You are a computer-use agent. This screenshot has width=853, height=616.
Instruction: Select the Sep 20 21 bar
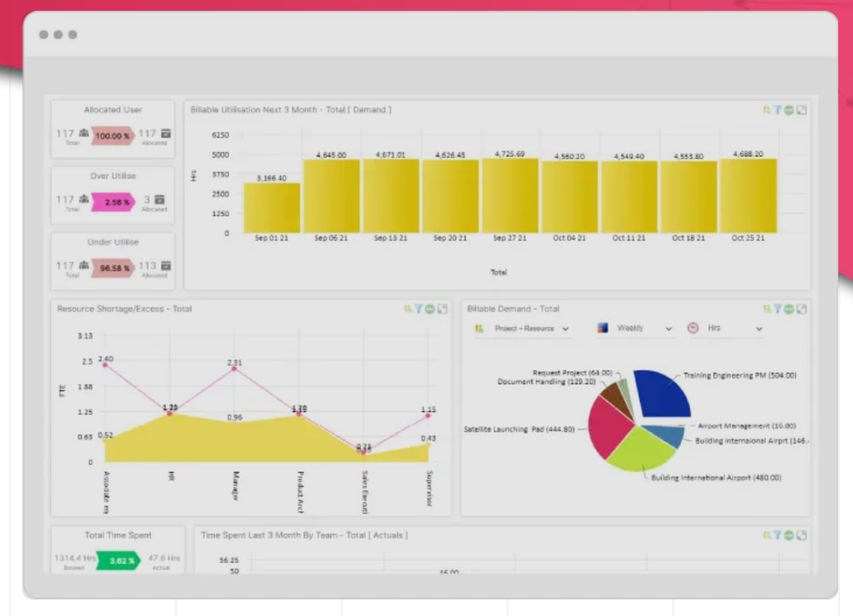tap(450, 196)
